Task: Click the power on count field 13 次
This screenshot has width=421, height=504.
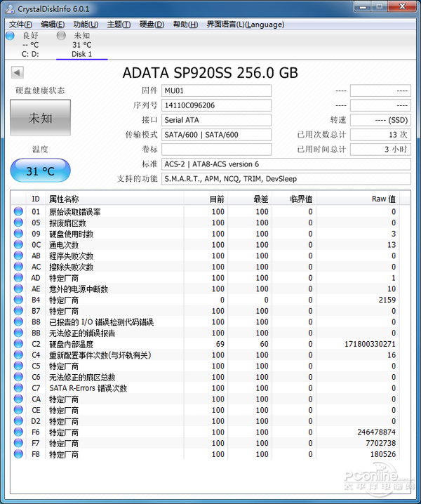Action: pos(380,135)
